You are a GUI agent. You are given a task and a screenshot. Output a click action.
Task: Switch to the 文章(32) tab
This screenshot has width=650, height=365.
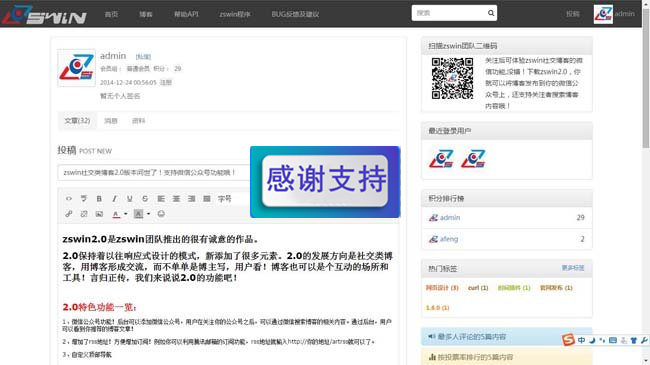click(77, 121)
